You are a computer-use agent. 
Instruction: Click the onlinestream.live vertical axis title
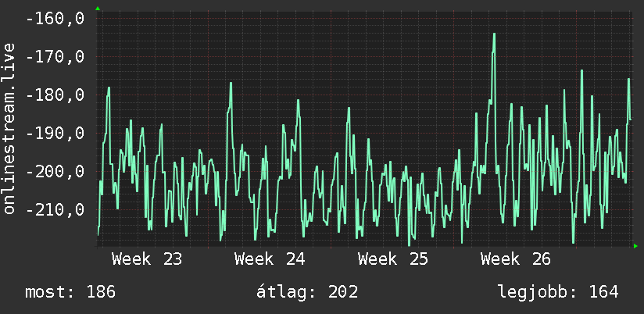tap(9, 128)
